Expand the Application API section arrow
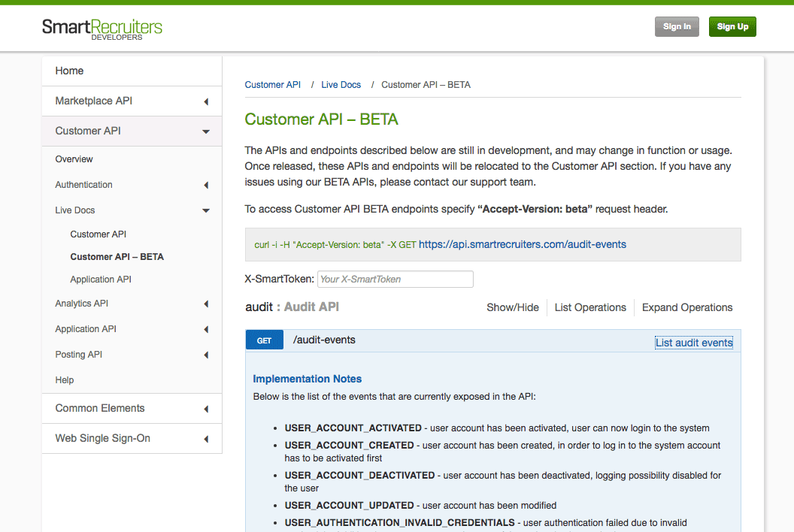 click(x=206, y=330)
